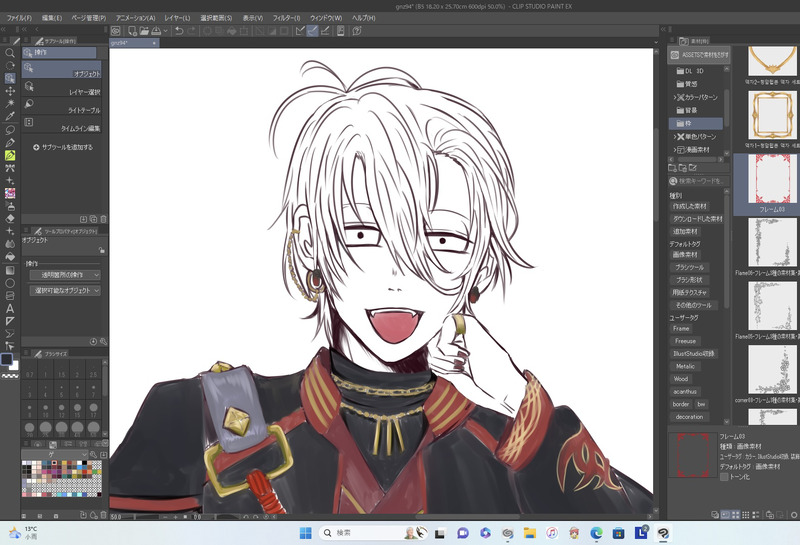Click the Undo arrow in command bar
Image resolution: width=800 pixels, height=545 pixels.
[x=179, y=31]
